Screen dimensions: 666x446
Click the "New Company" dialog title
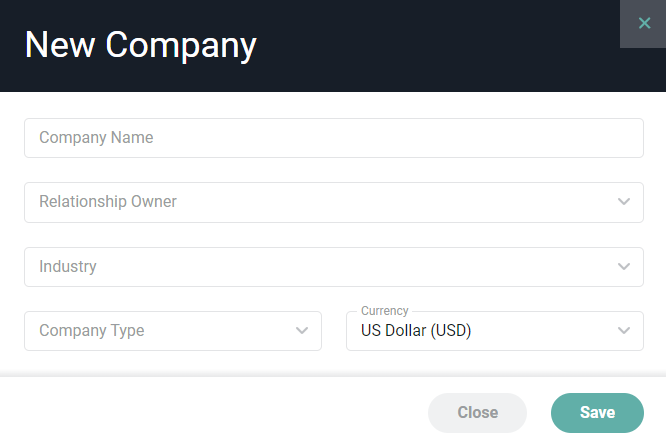pyautogui.click(x=140, y=45)
